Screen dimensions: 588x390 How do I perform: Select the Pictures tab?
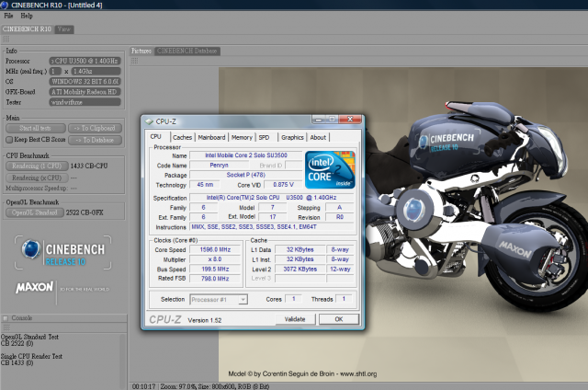tap(141, 51)
